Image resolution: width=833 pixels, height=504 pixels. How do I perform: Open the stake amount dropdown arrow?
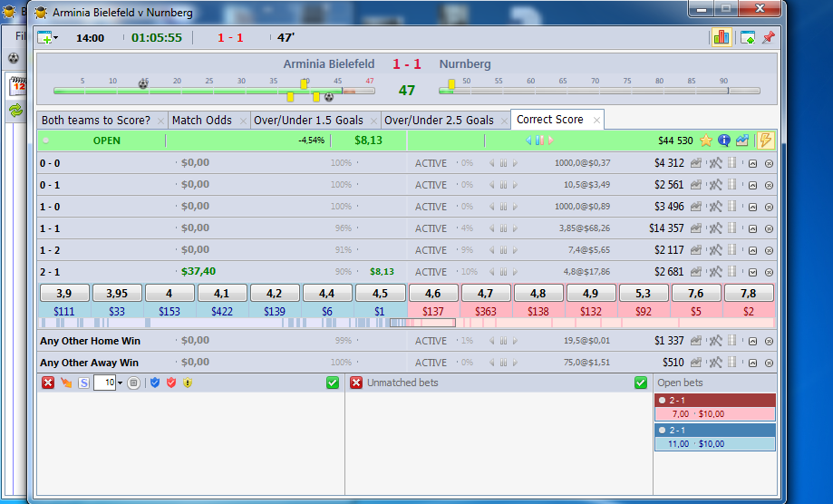click(x=120, y=383)
